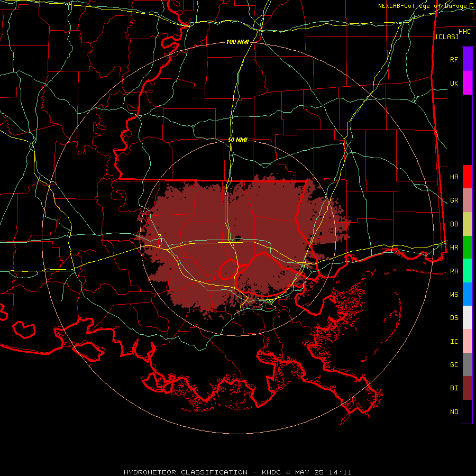The width and height of the screenshot is (476, 476).
Task: Click the "GR" legend label
Action: point(454,200)
